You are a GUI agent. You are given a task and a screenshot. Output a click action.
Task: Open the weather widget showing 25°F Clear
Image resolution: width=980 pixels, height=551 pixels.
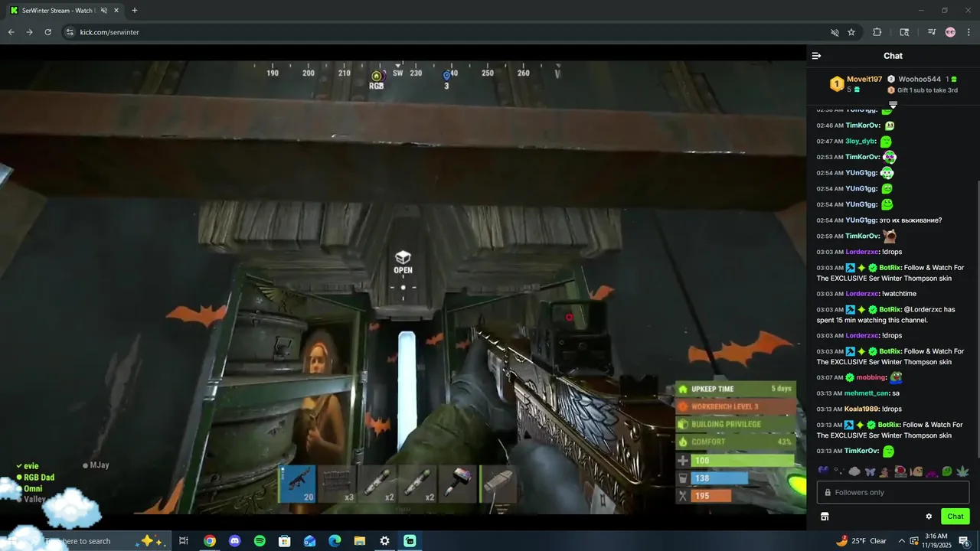tap(861, 541)
